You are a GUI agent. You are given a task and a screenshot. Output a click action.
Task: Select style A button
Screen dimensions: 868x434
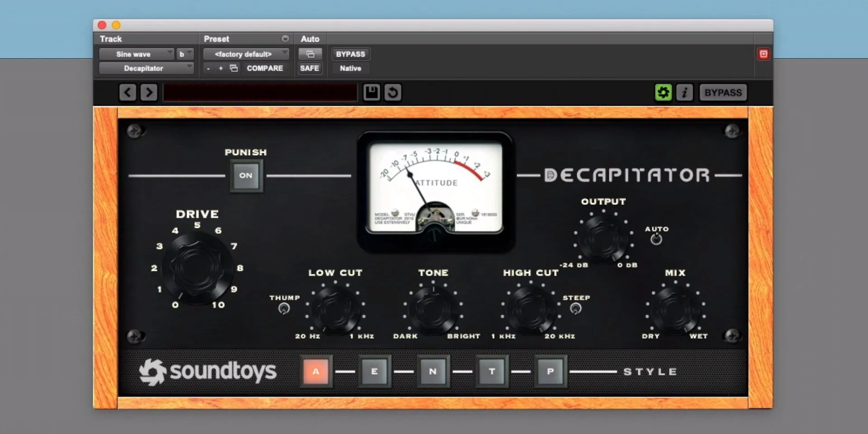coord(316,371)
